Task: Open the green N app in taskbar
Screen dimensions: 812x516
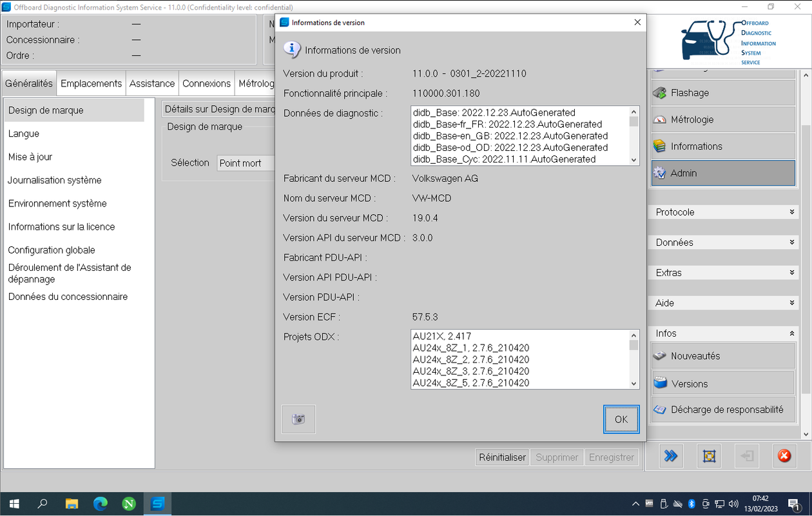Action: pyautogui.click(x=129, y=504)
